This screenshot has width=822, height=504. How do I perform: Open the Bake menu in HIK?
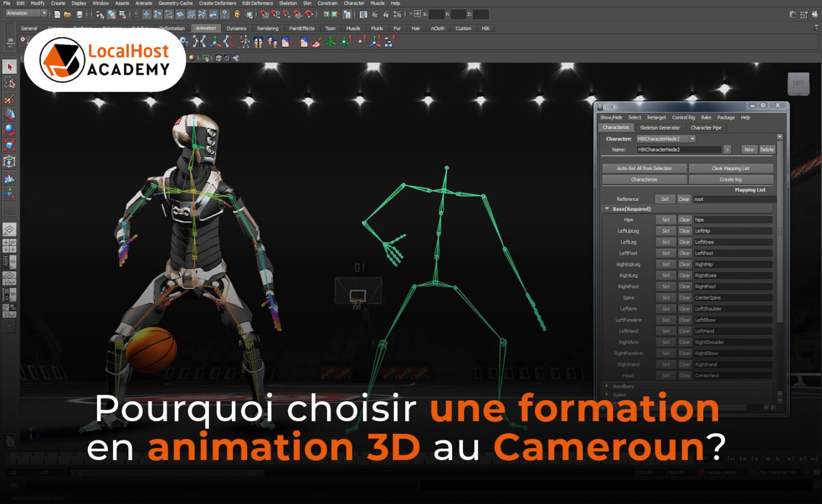(x=706, y=118)
